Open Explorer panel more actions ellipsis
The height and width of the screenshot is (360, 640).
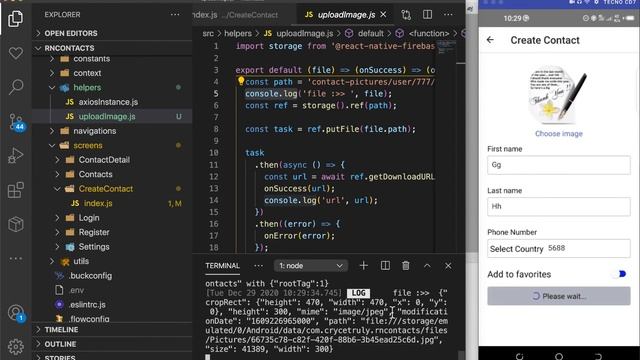(x=175, y=15)
